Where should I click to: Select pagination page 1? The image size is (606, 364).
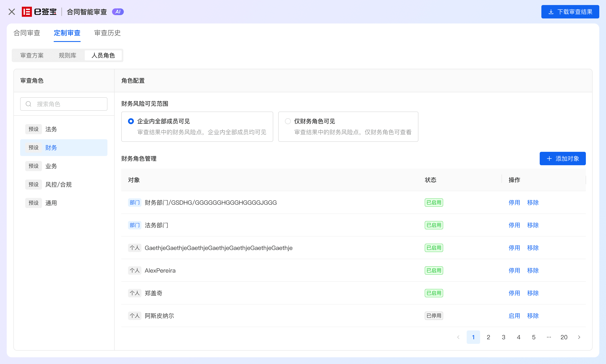473,337
